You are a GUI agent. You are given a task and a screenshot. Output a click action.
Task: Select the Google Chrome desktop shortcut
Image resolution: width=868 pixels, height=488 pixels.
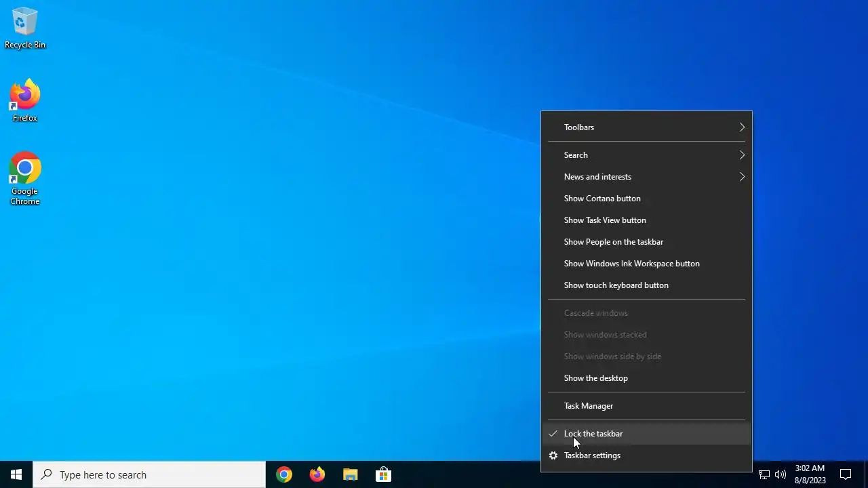pos(25,178)
